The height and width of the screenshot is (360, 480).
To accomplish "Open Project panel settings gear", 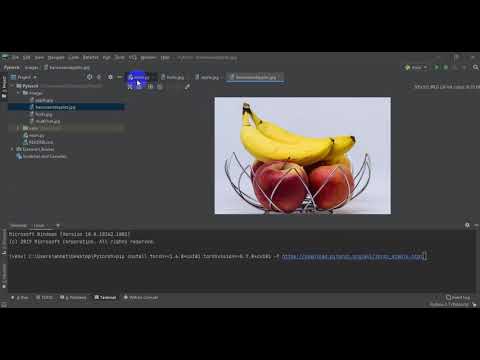I will [x=110, y=77].
